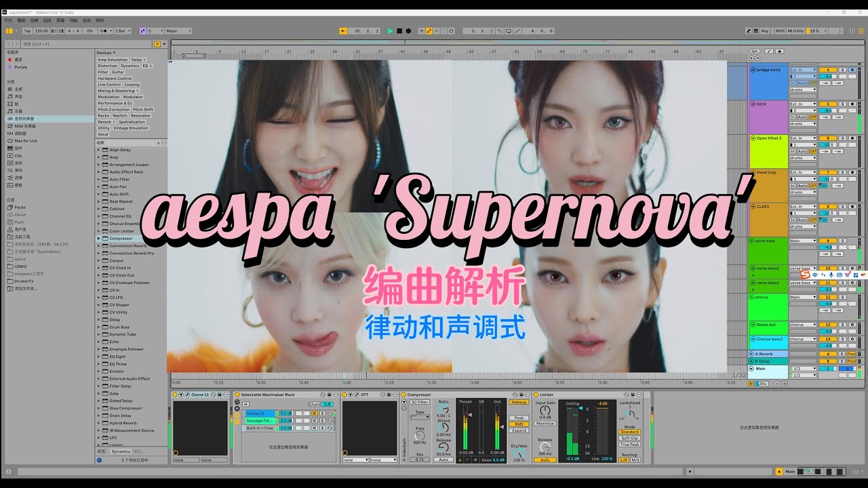Image resolution: width=868 pixels, height=488 pixels.
Task: Select the Amp Simulation filter tag
Action: pos(113,60)
